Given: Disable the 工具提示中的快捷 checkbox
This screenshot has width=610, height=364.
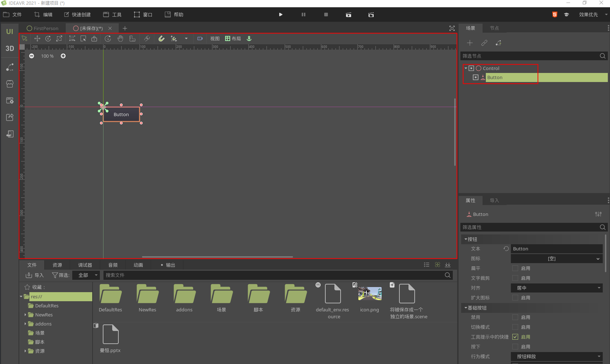Looking at the screenshot, I should pyautogui.click(x=515, y=337).
